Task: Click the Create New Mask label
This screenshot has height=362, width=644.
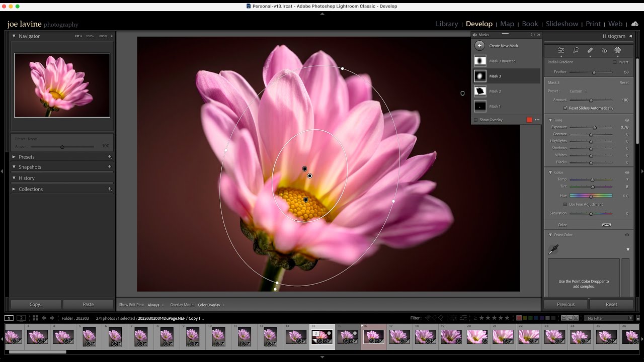Action: coord(504,46)
